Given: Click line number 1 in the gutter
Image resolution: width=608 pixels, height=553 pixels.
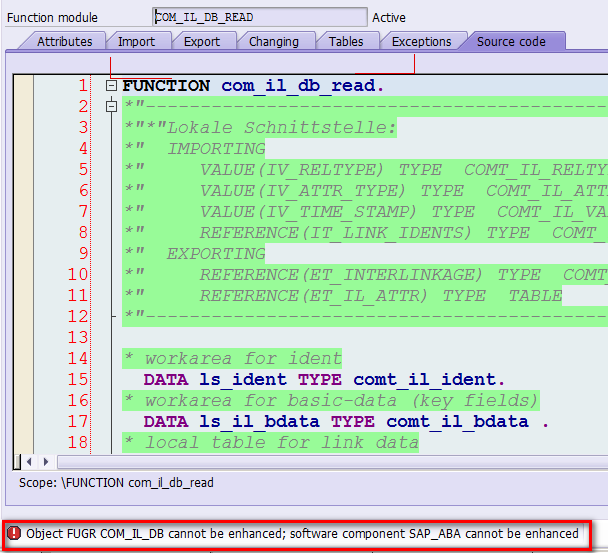Looking at the screenshot, I should click(x=83, y=85).
